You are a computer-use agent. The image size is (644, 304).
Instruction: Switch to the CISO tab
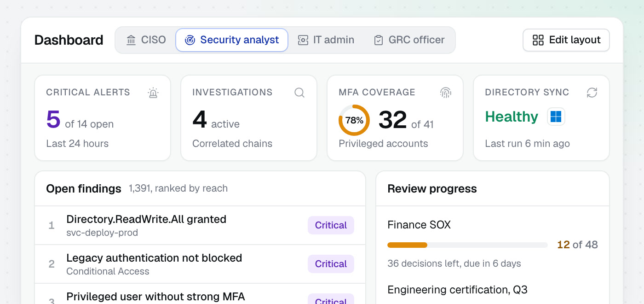(x=146, y=40)
